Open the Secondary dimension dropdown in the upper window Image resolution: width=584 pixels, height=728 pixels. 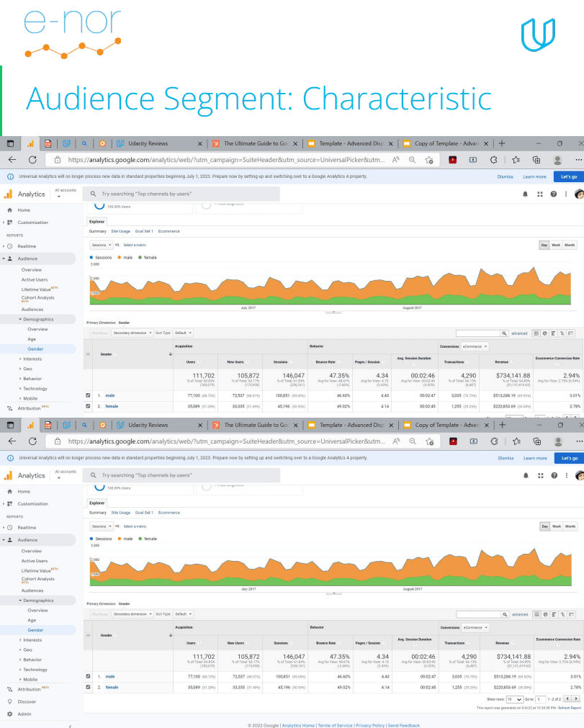pos(132,333)
